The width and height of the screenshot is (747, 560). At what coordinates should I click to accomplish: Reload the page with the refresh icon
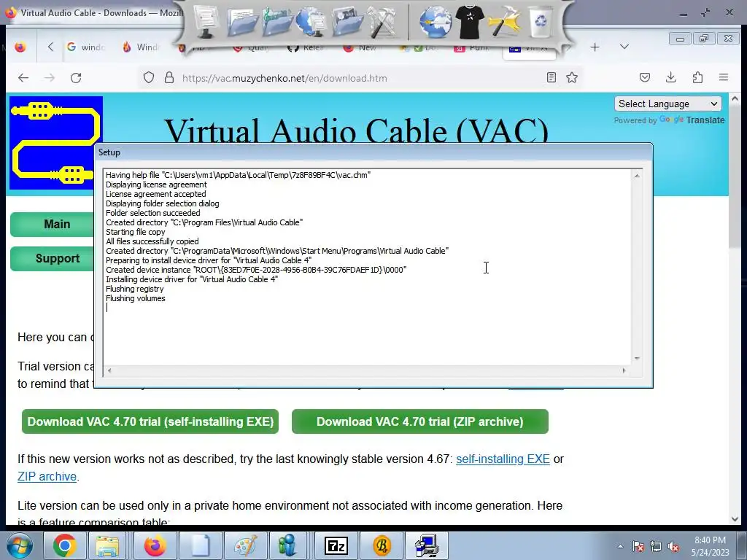coord(76,77)
